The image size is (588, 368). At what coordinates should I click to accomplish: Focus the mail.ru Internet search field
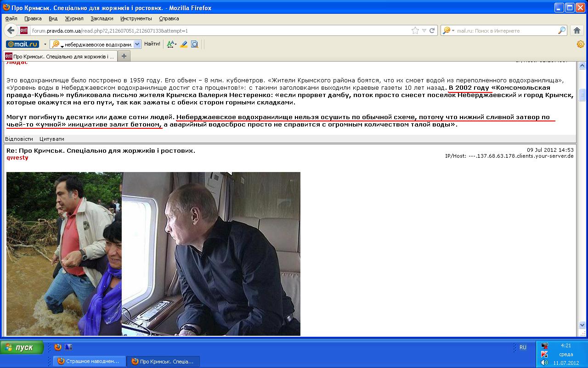pos(506,31)
